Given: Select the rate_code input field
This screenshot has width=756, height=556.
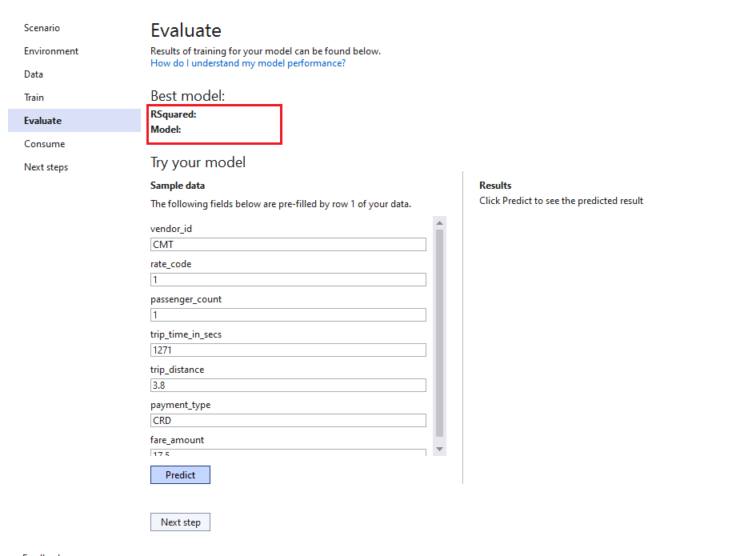Looking at the screenshot, I should (x=288, y=279).
